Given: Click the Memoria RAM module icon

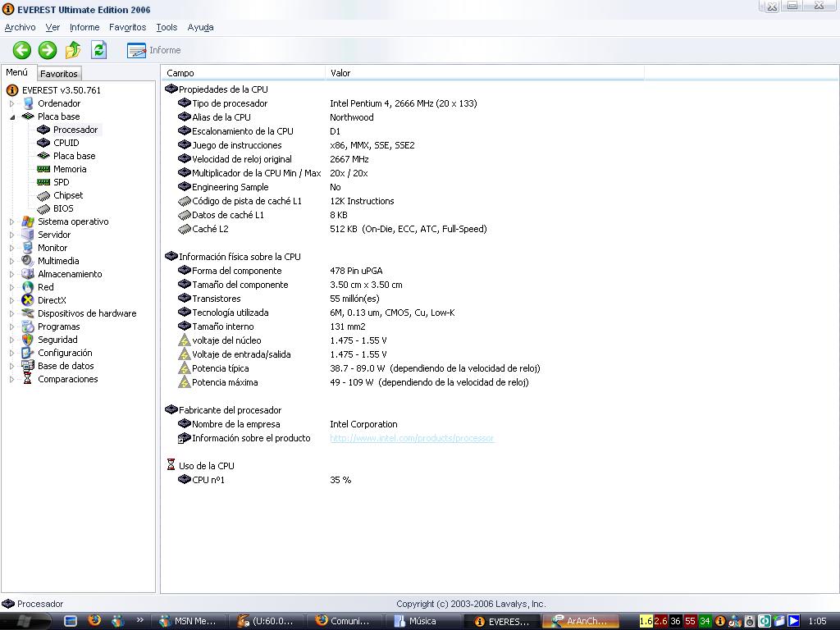Looking at the screenshot, I should tap(43, 169).
